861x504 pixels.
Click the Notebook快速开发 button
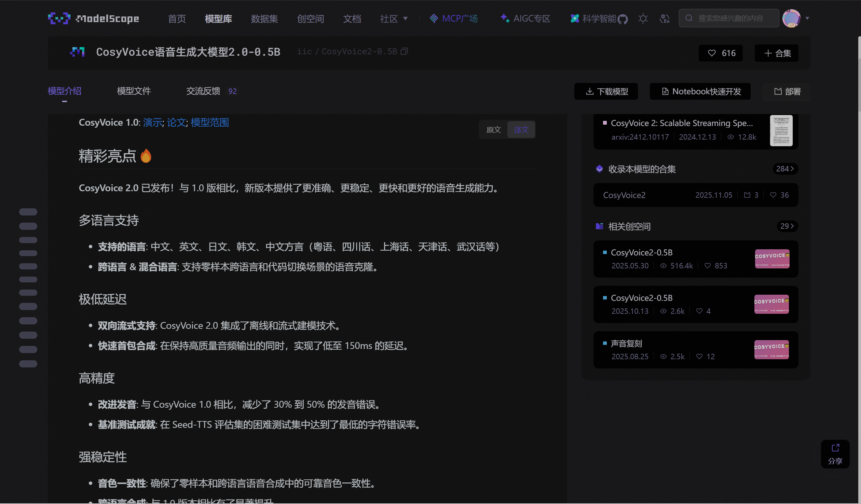700,92
